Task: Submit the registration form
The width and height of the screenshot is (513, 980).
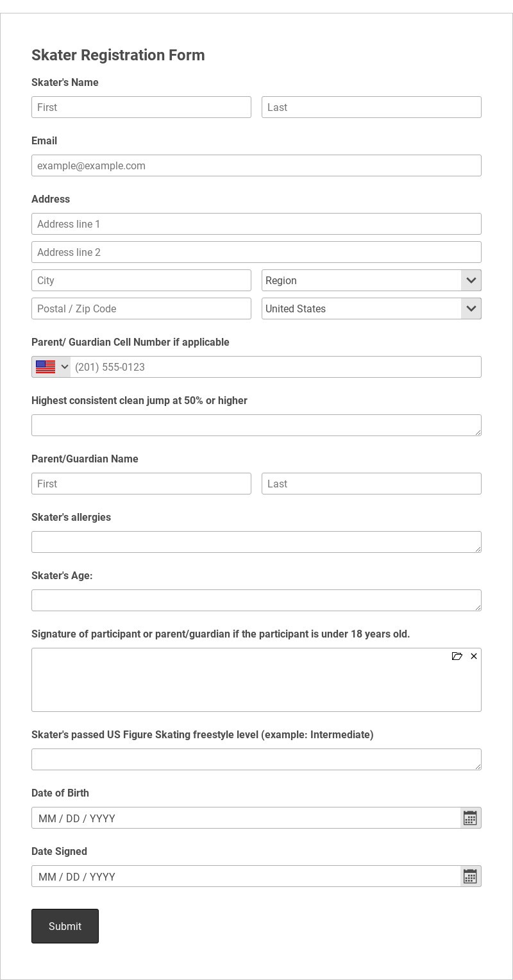Action: [x=65, y=926]
